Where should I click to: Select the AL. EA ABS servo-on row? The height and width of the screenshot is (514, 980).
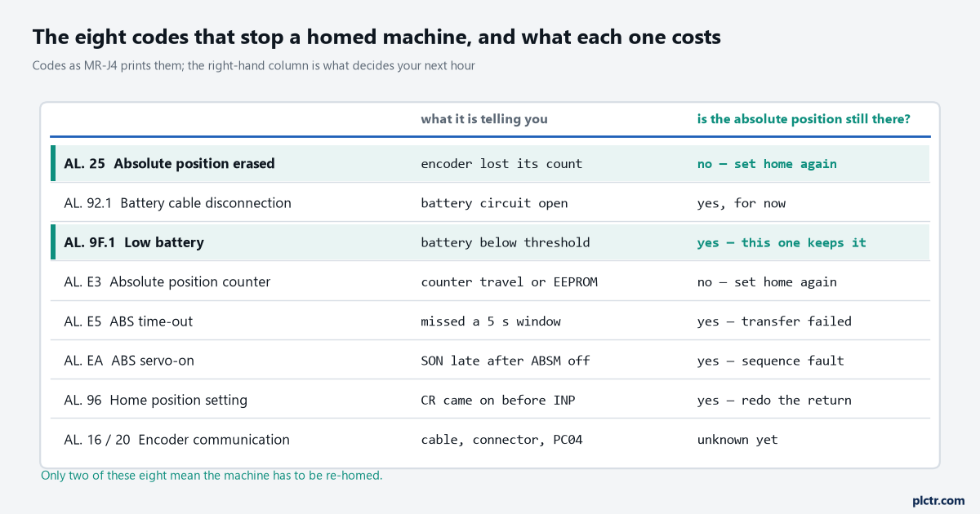(490, 360)
